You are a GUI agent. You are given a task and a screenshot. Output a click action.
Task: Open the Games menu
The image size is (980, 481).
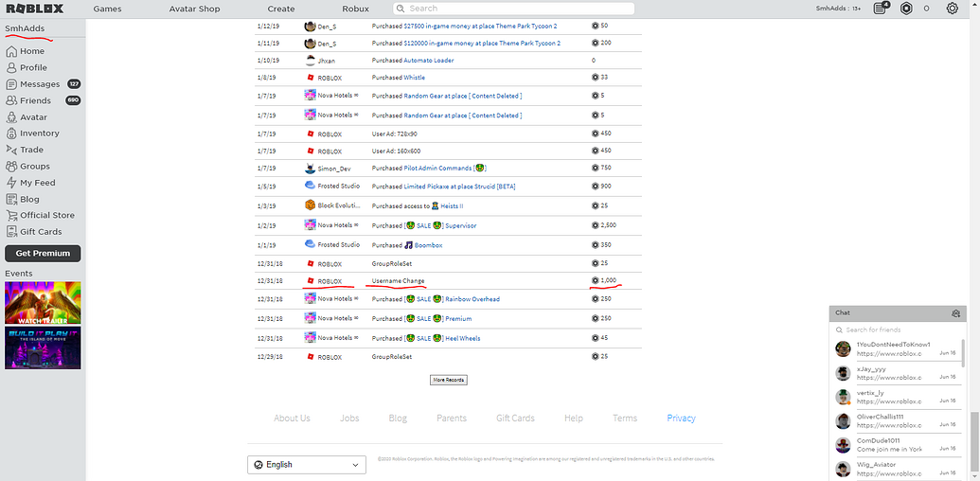point(108,9)
